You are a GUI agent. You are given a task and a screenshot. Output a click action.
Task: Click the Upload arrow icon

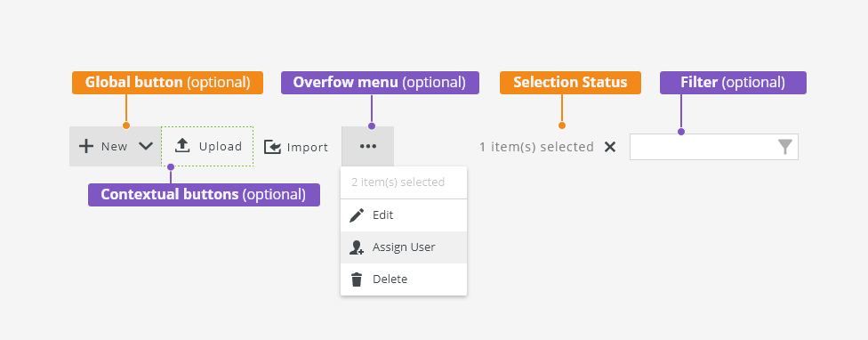(x=182, y=146)
